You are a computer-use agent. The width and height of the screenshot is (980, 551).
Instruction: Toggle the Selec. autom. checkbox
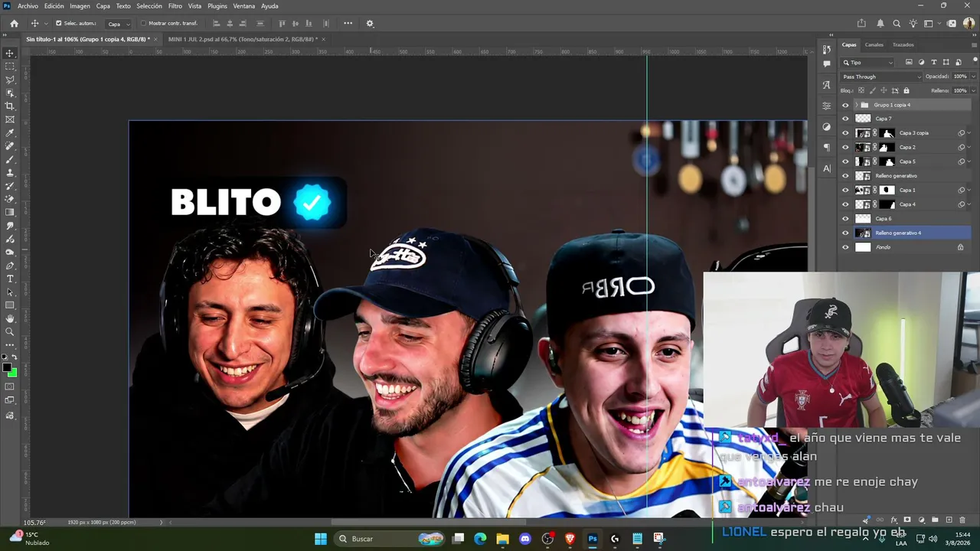coord(58,23)
